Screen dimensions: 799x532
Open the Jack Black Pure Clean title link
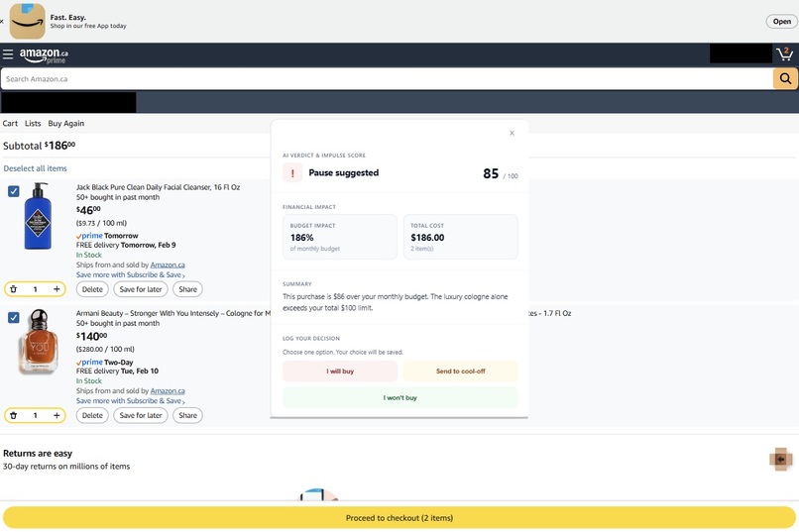click(x=158, y=187)
